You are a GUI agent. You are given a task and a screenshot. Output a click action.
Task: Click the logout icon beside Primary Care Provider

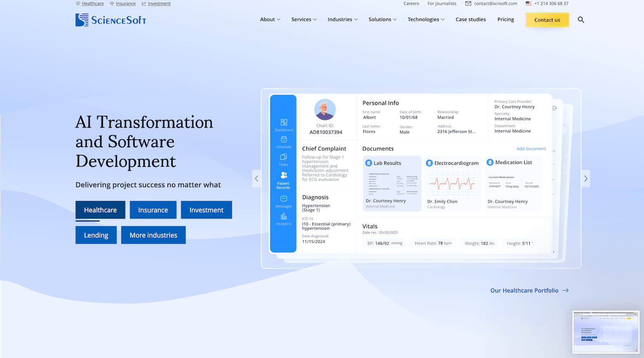pyautogui.click(x=555, y=108)
